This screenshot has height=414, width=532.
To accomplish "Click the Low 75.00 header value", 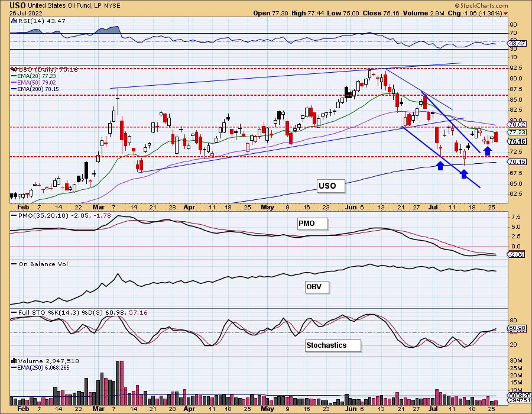I will [x=343, y=13].
